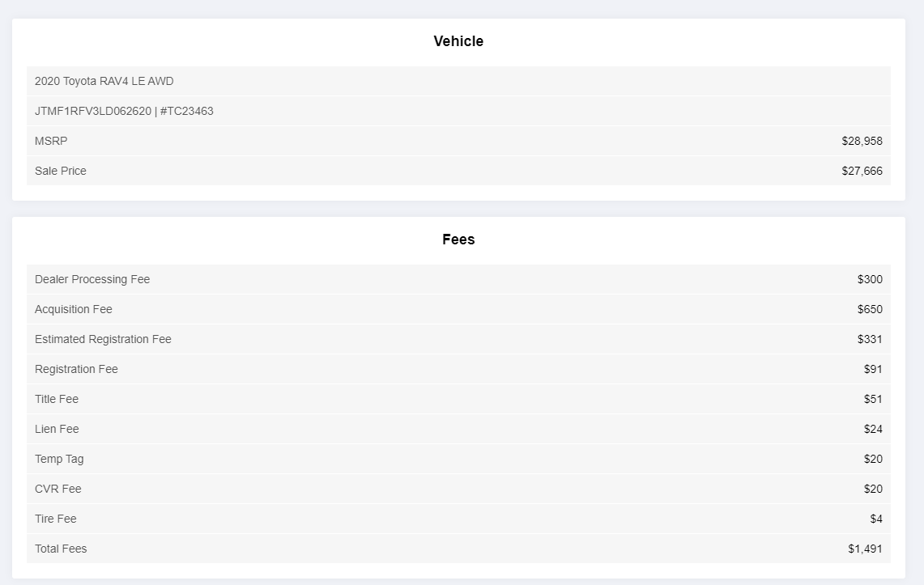Click the $650 Acquisition Fee amount

point(870,310)
